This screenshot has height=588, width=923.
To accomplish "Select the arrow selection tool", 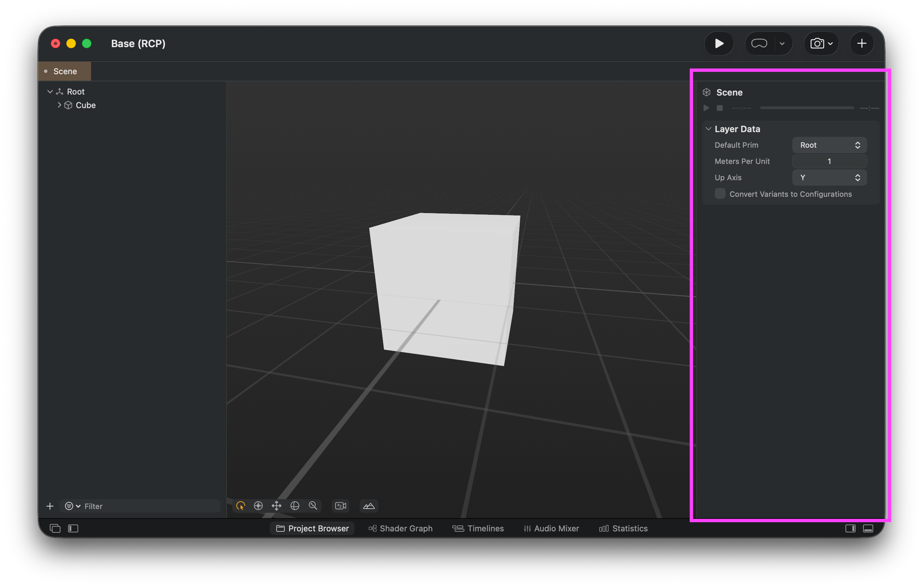I will coord(240,506).
